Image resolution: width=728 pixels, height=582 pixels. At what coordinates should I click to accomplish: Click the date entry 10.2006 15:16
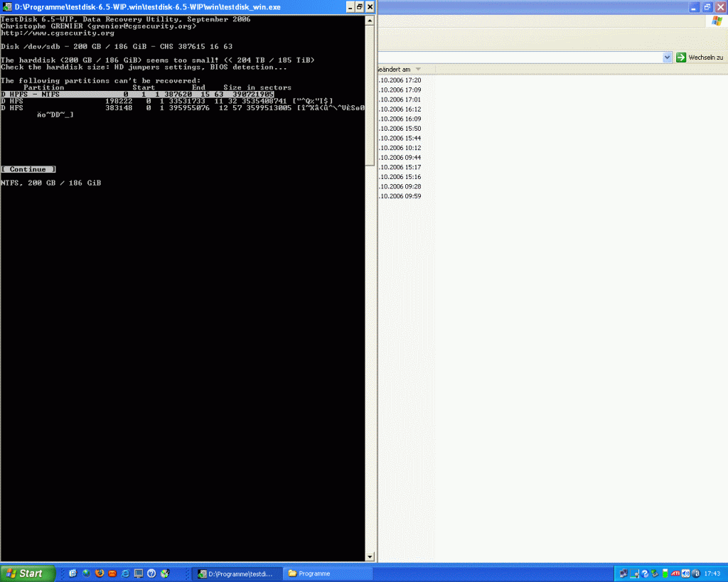pos(400,177)
